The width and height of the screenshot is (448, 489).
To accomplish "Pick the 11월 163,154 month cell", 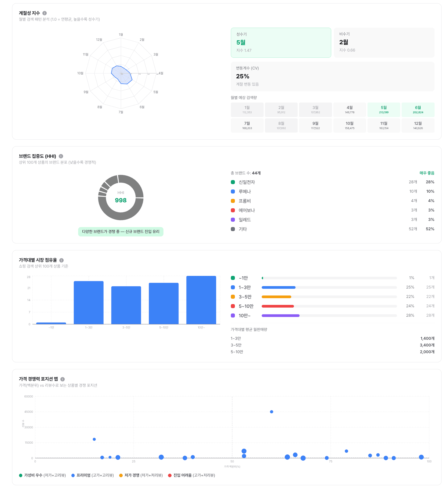I will point(384,126).
